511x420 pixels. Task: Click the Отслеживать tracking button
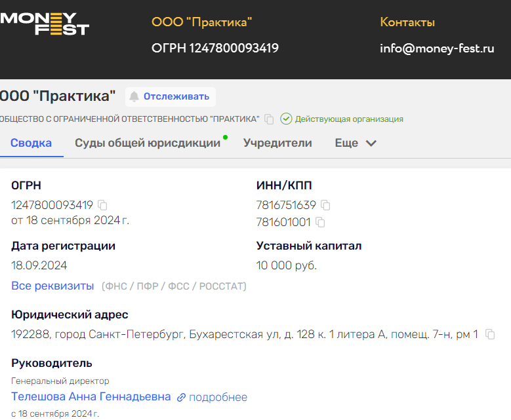point(171,97)
